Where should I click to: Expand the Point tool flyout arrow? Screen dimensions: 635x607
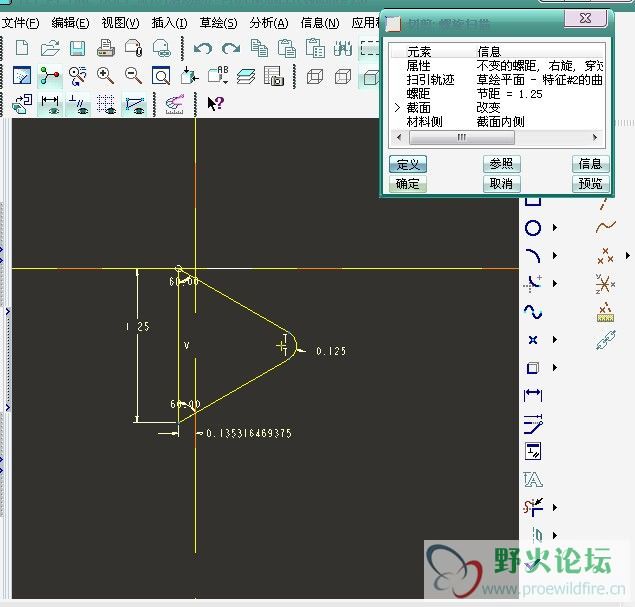(555, 340)
